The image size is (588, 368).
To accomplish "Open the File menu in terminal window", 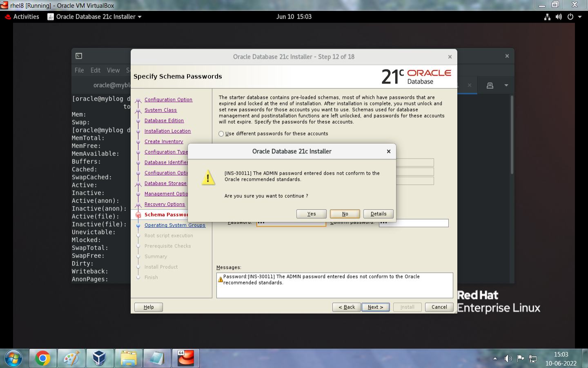I will point(79,70).
